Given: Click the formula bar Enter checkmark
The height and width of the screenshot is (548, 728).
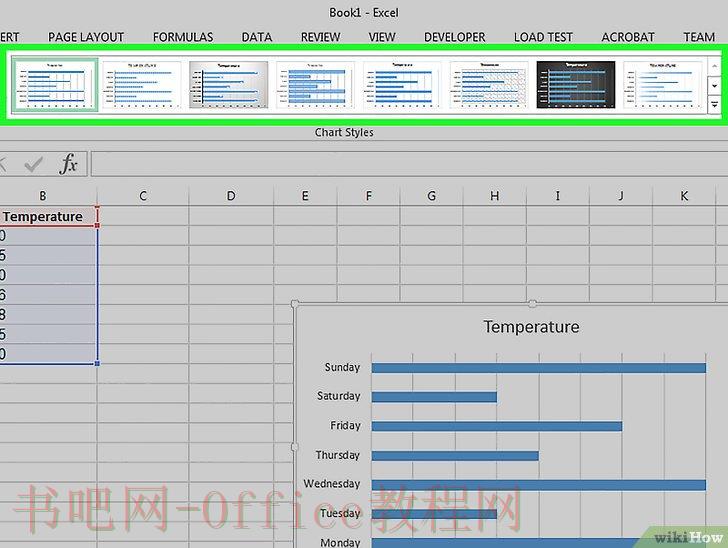Looking at the screenshot, I should [x=33, y=164].
